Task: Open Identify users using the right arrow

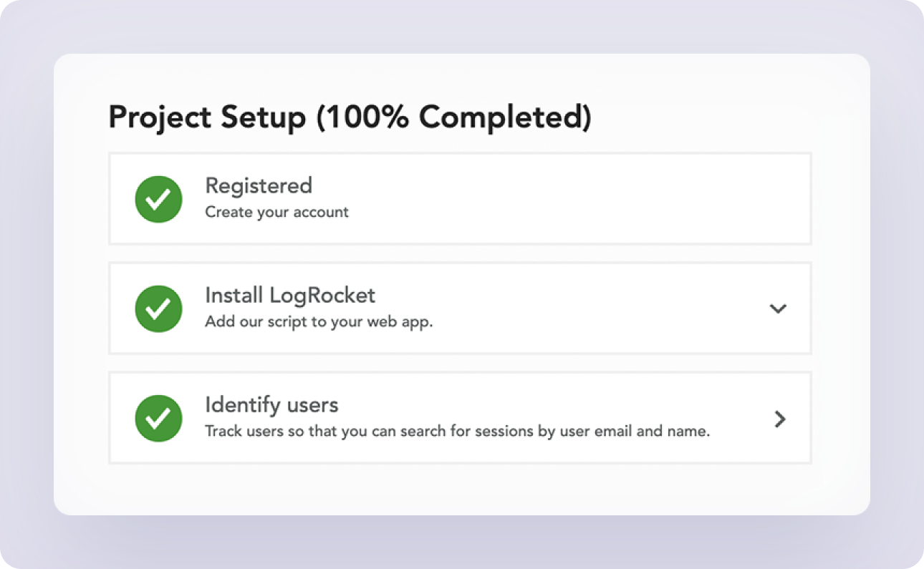Action: [x=780, y=419]
